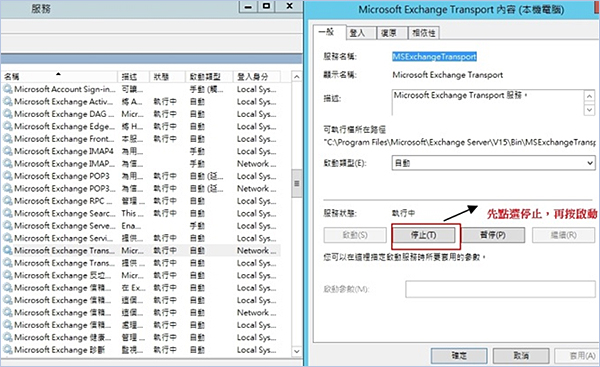Close the 服務 window
The width and height of the screenshot is (600, 367).
tap(289, 6)
